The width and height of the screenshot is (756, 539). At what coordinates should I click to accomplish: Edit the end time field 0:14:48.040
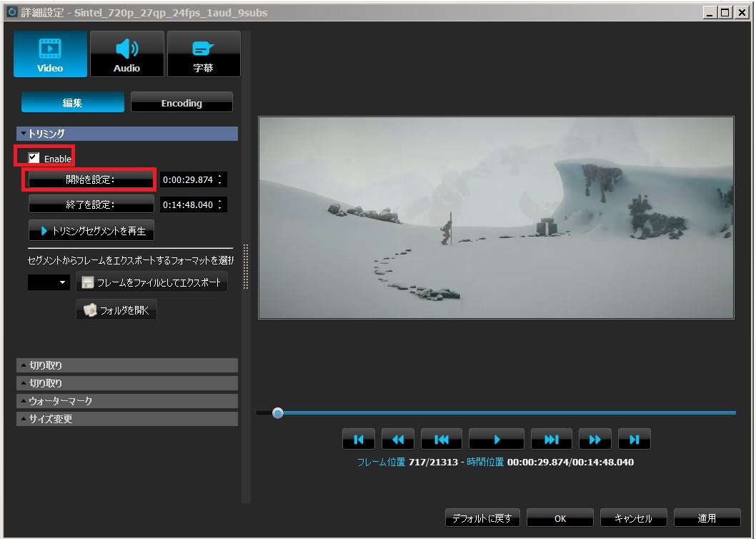tap(188, 204)
